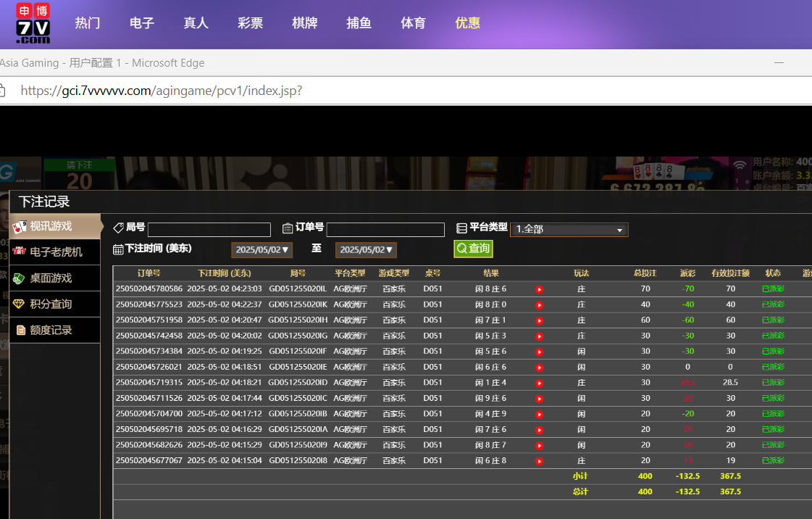The image size is (812, 519).
Task: Open the 桌面游戏 sidebar tab
Action: 51,278
